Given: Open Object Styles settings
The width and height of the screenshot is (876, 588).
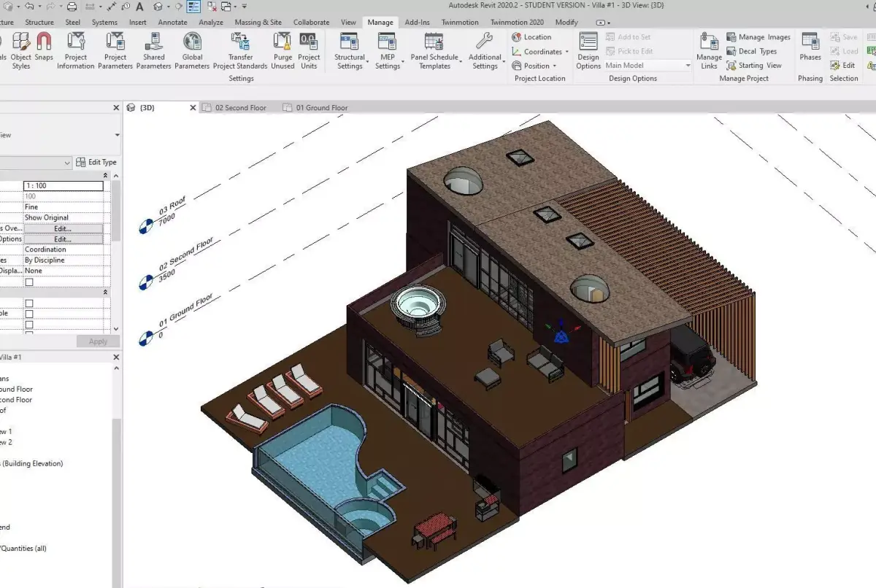Looking at the screenshot, I should [x=21, y=51].
